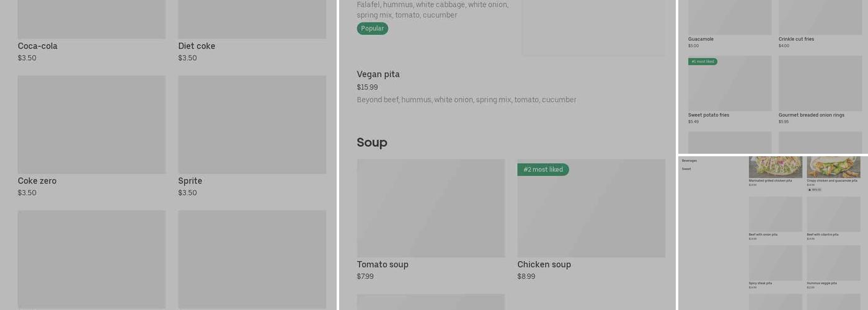The image size is (868, 310).
Task: Click the Coke zero product thumbnail
Action: pyautogui.click(x=91, y=124)
